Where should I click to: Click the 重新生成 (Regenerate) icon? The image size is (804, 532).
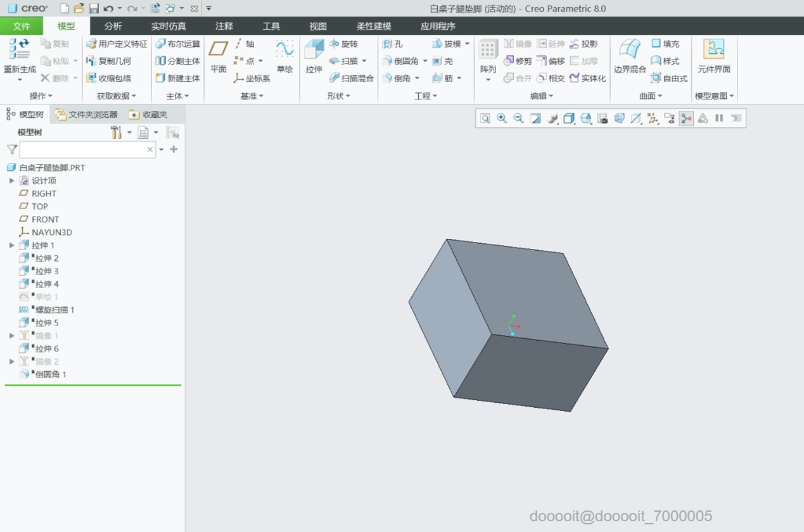[x=19, y=49]
